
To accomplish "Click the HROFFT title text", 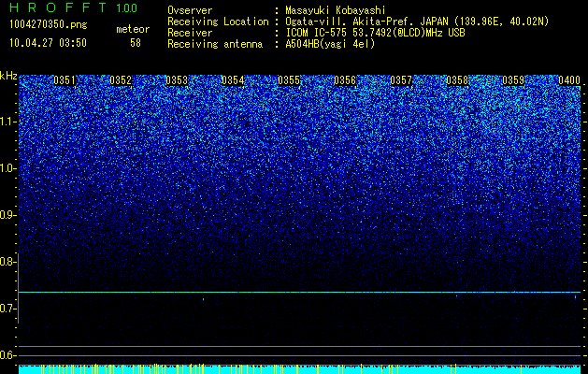I will (58, 7).
